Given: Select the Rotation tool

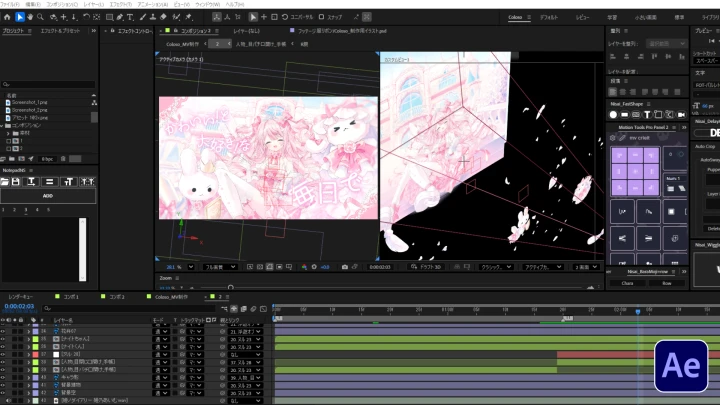Looking at the screenshot, I should point(86,17).
